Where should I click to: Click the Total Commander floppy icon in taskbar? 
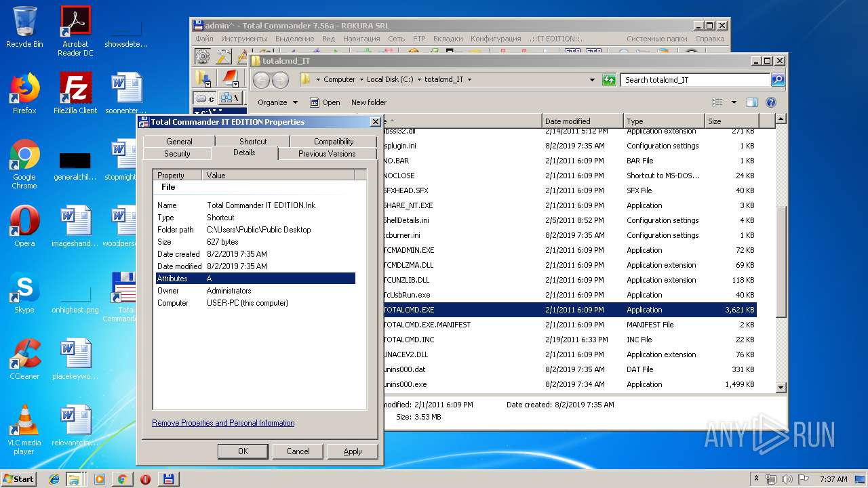[167, 479]
